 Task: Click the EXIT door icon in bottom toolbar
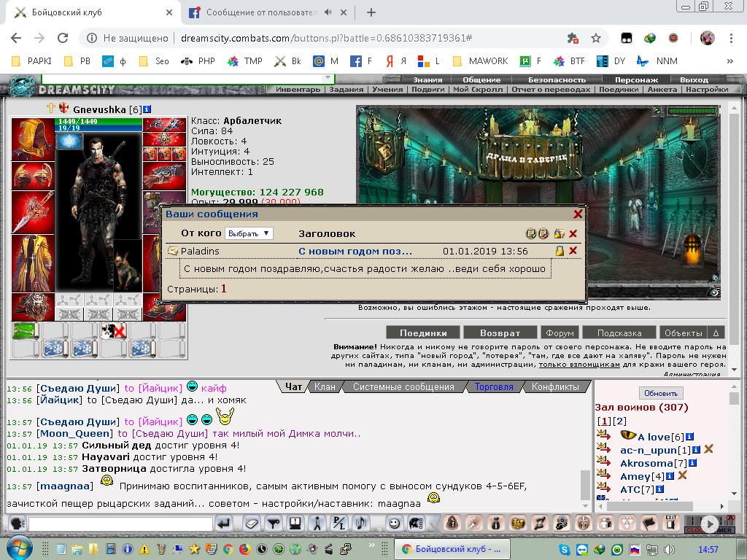[x=671, y=523]
